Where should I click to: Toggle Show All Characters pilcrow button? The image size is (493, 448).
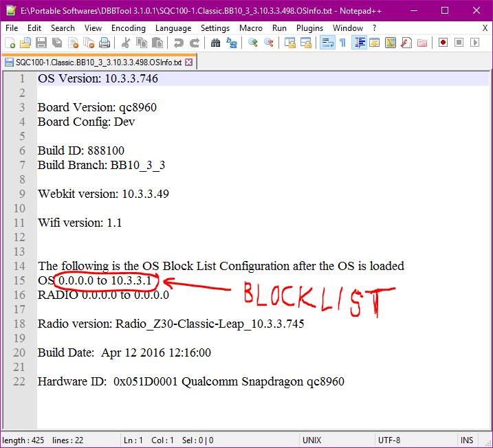point(342,43)
